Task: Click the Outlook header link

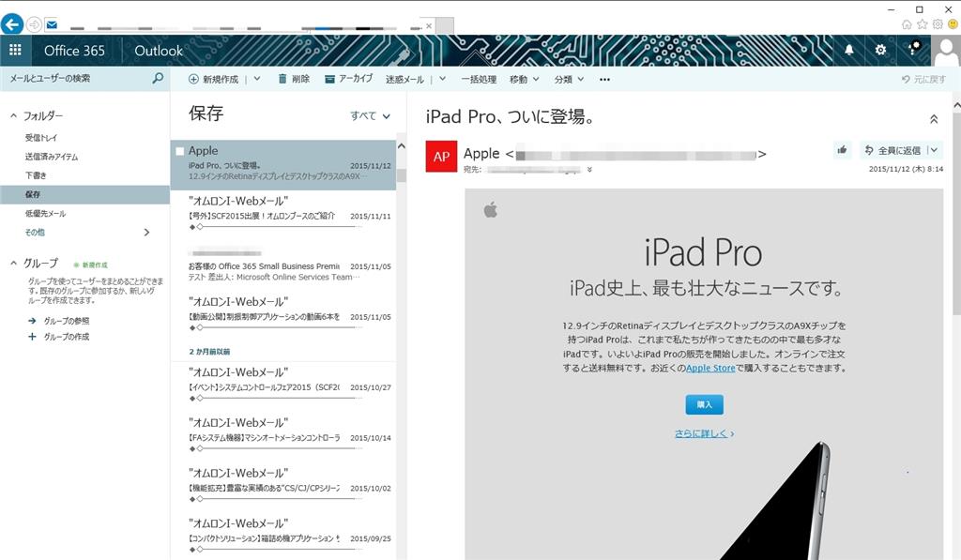Action: coord(158,51)
